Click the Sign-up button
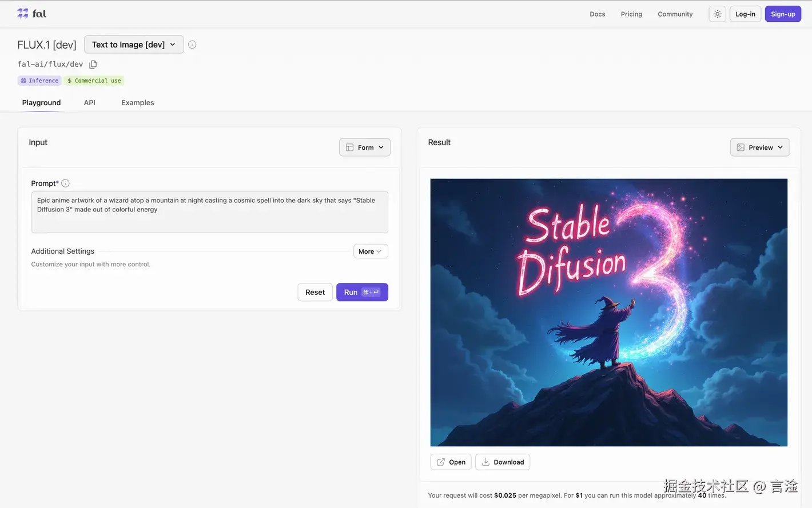Image resolution: width=812 pixels, height=508 pixels. coord(783,14)
